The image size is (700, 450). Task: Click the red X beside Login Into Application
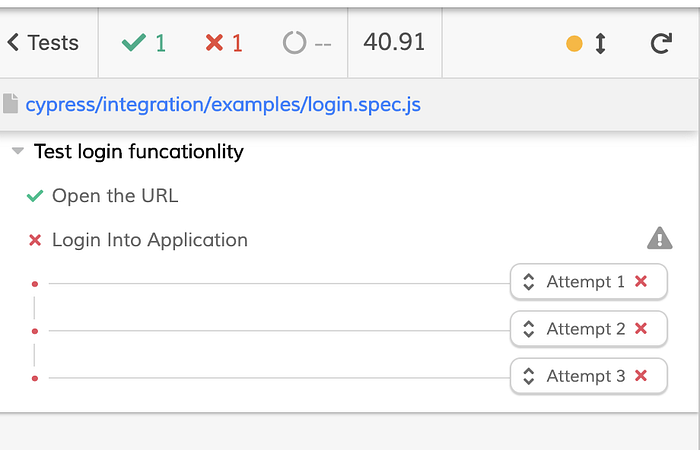(x=35, y=241)
